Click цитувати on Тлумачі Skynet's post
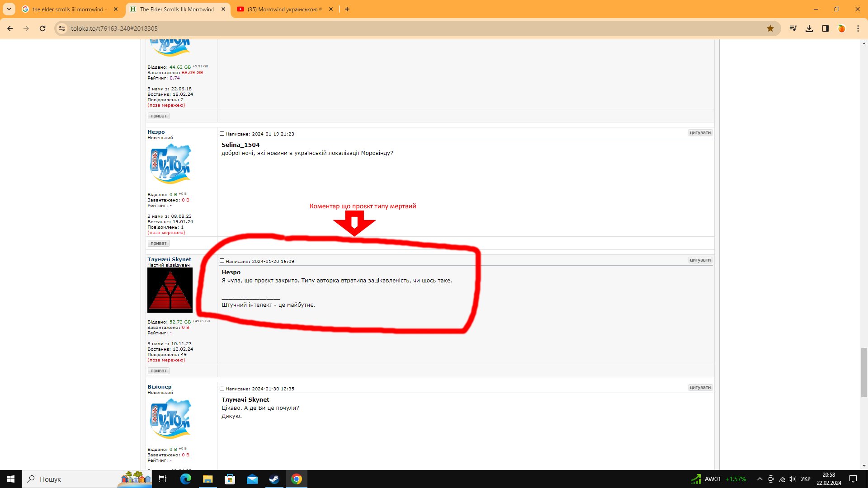Viewport: 868px width, 488px height. (700, 260)
